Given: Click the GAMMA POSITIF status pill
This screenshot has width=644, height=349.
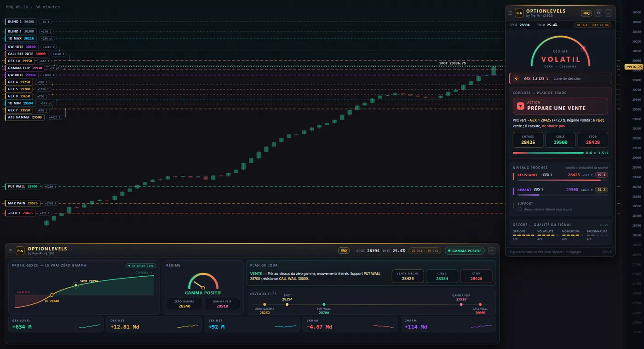Looking at the screenshot, I should click(x=465, y=250).
